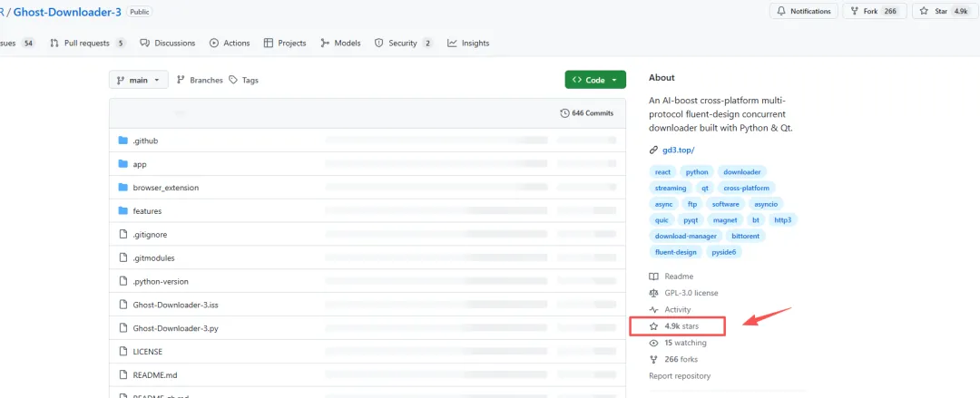Image resolution: width=980 pixels, height=398 pixels.
Task: Open the gd3.top website link
Action: [678, 150]
